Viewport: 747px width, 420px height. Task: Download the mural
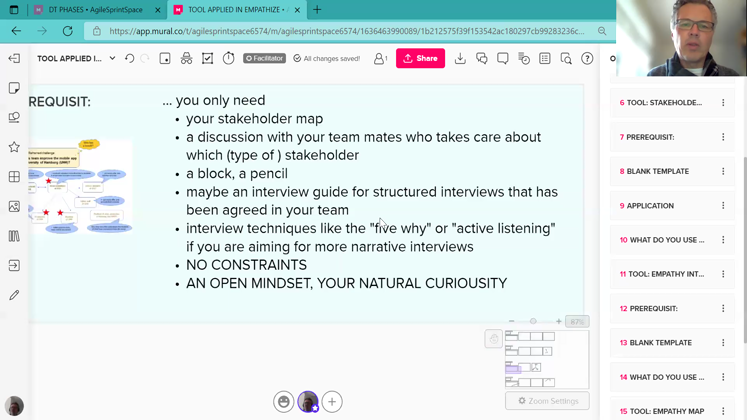460,58
